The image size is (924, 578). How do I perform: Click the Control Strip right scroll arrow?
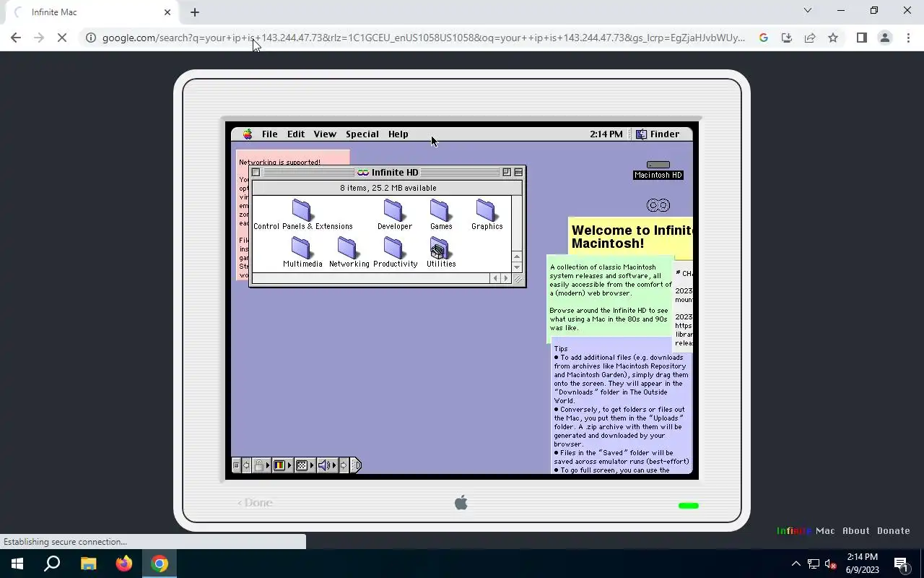(x=344, y=465)
